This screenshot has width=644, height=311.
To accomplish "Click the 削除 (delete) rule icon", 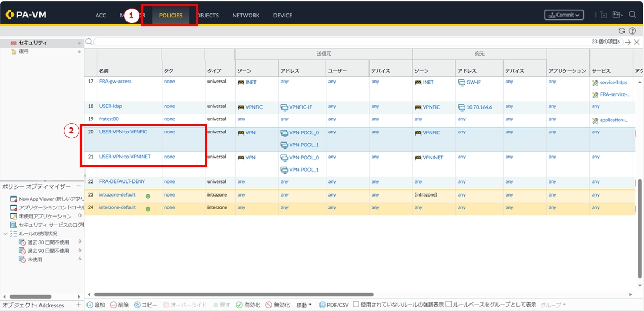I will (113, 305).
